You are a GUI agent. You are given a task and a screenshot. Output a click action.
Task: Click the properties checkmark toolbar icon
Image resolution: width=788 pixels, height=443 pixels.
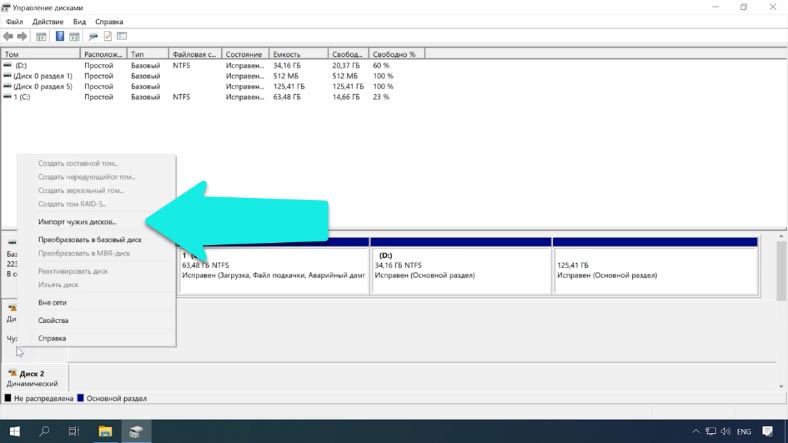pyautogui.click(x=108, y=36)
